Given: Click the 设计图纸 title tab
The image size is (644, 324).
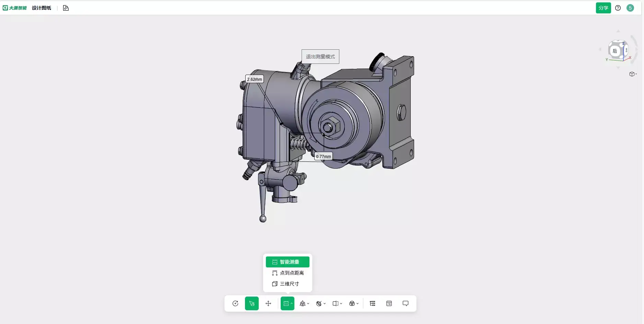Looking at the screenshot, I should point(41,8).
